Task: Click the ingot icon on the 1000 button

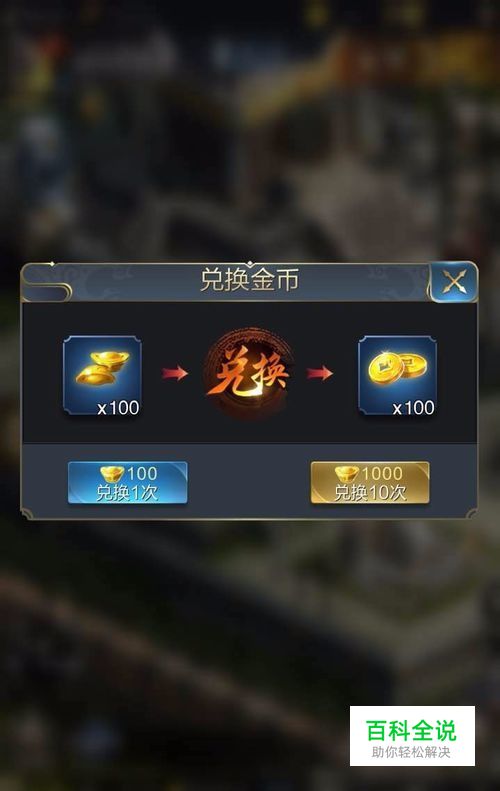Action: point(347,473)
